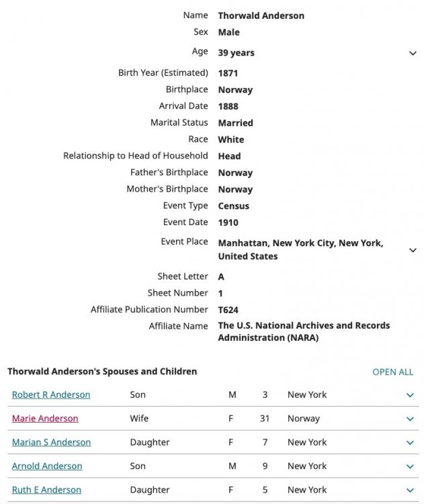Open Robert R Anderson's record link
The height and width of the screenshot is (504, 424).
click(51, 394)
